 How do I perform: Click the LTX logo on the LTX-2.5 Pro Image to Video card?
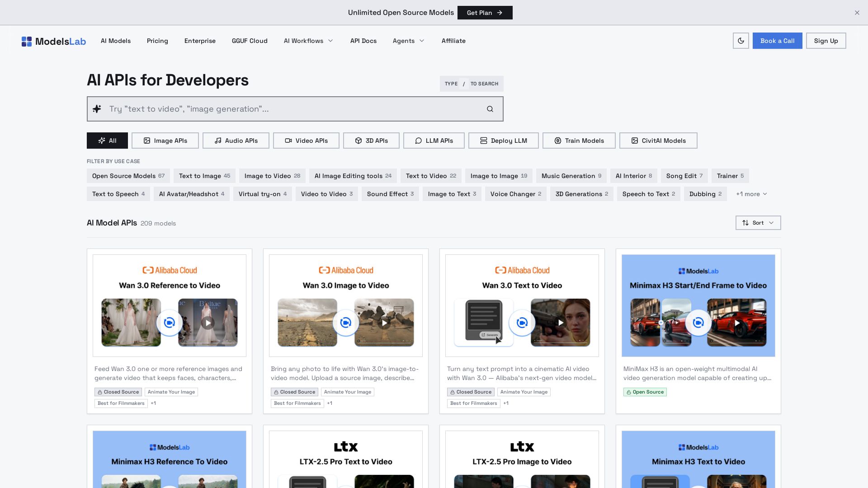click(522, 447)
